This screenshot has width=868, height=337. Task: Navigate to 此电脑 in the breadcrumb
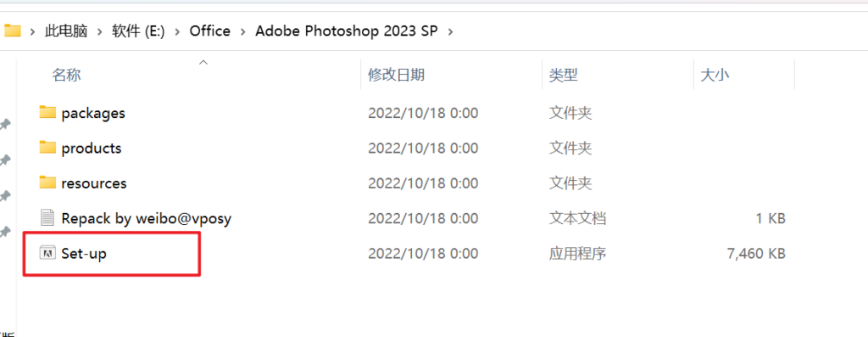pyautogui.click(x=66, y=31)
